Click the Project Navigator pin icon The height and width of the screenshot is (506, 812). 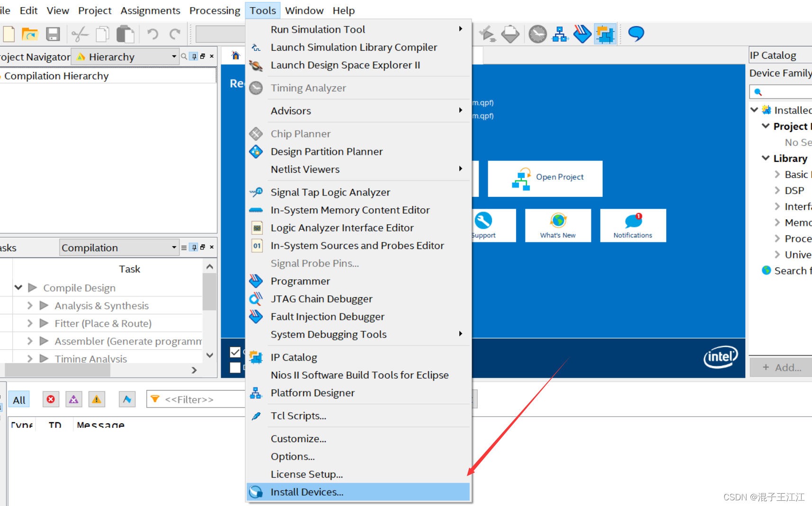(194, 56)
